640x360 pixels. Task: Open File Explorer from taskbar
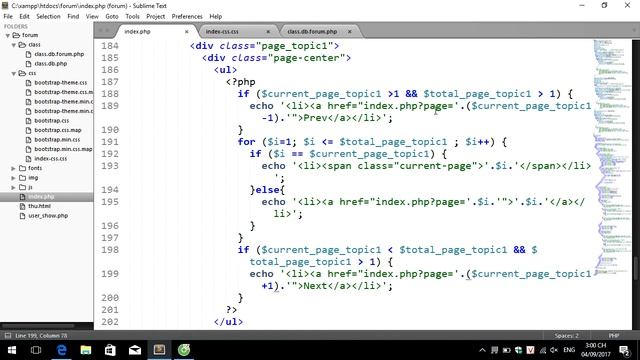tap(86, 350)
